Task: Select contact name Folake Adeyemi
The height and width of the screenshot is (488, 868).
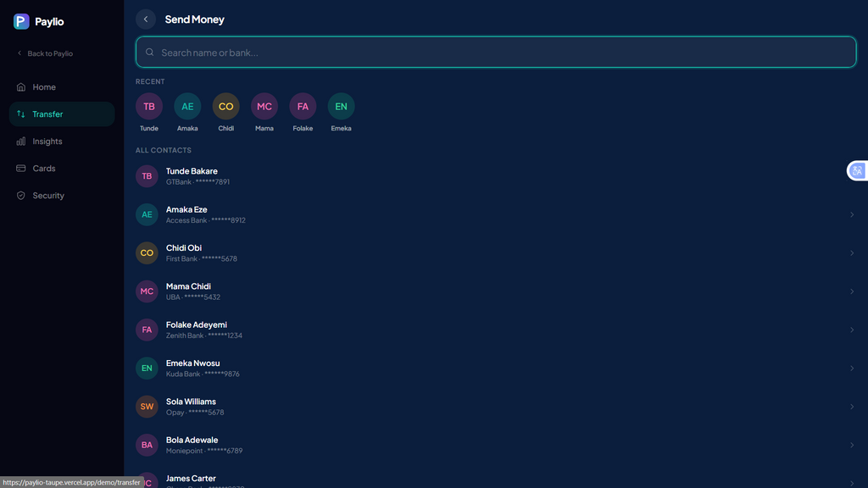Action: pos(197,324)
